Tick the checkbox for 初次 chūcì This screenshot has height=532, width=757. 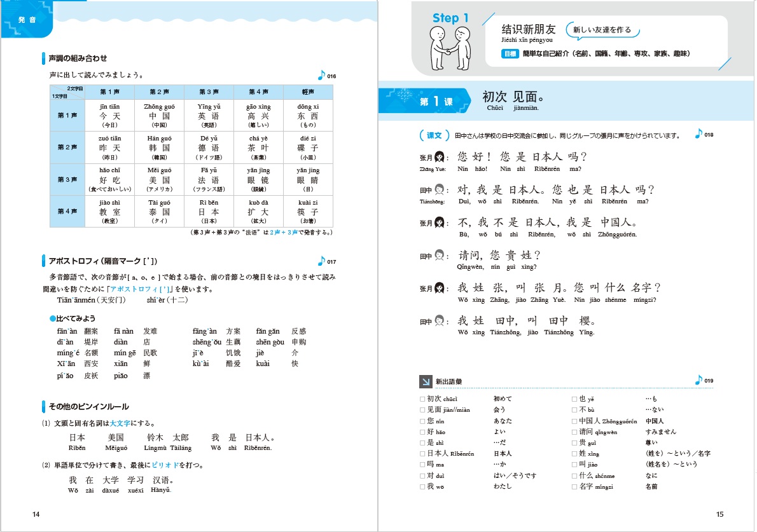(422, 399)
